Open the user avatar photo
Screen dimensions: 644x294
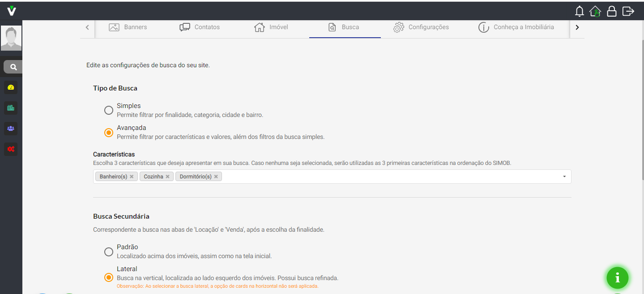click(x=11, y=38)
